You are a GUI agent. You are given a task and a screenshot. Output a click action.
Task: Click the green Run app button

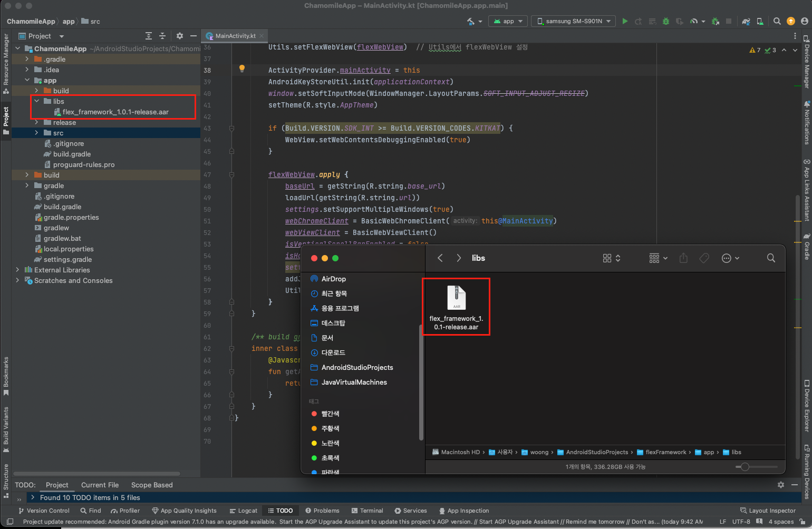(625, 21)
